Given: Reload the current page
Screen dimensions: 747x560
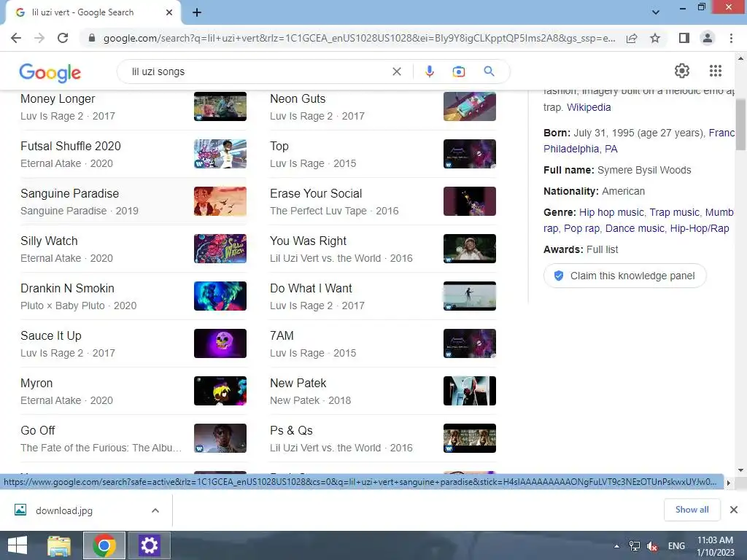Looking at the screenshot, I should click(63, 38).
